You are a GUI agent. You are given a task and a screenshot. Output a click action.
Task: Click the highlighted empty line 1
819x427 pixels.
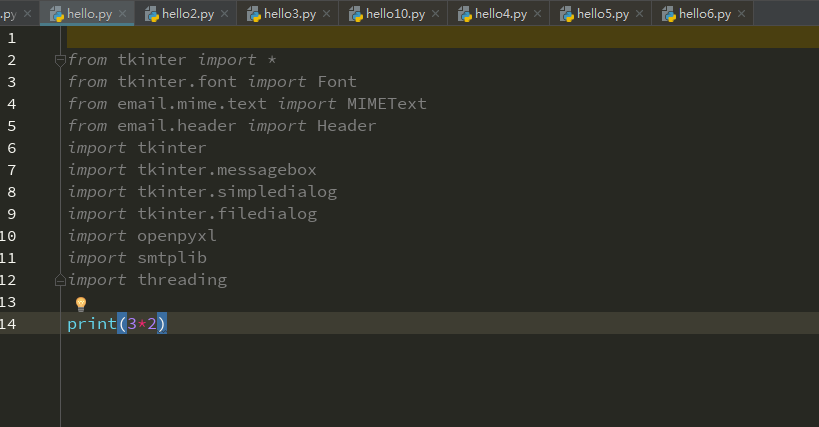(x=443, y=38)
